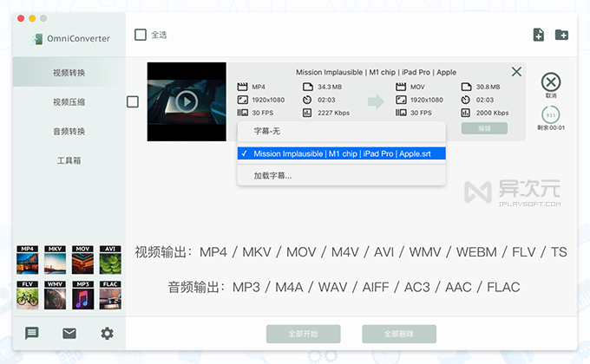Click the video title Mission Implausible text
590x364 pixels.
click(376, 72)
